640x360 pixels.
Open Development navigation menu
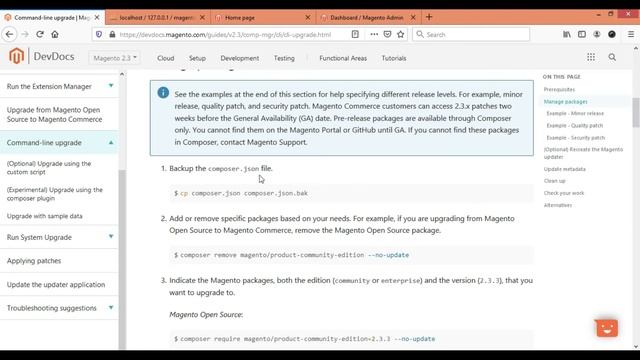[240, 58]
